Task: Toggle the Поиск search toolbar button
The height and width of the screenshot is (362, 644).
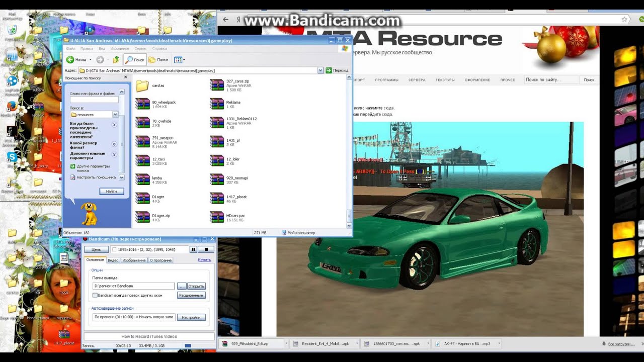Action: 135,60
